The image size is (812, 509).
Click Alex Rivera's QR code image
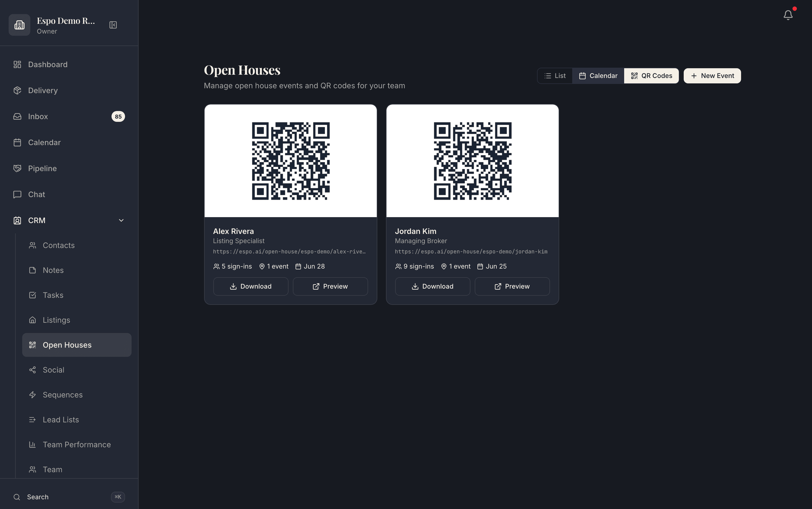point(291,161)
